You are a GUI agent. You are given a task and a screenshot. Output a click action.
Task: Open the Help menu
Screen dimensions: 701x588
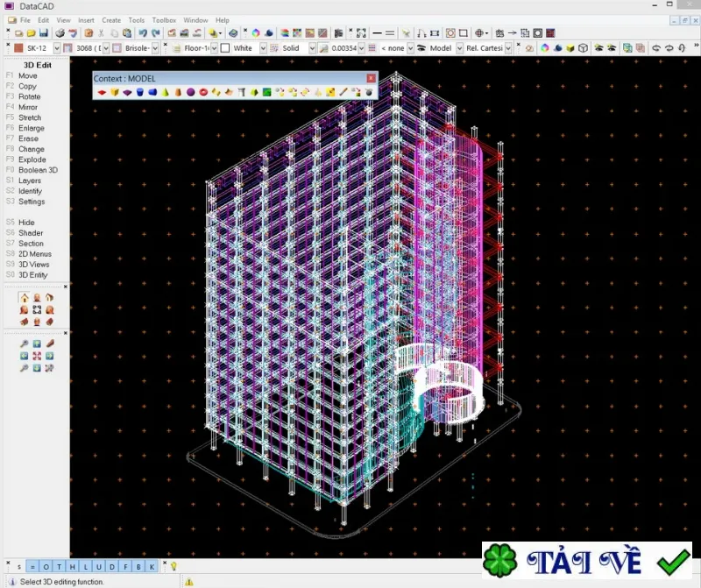223,20
